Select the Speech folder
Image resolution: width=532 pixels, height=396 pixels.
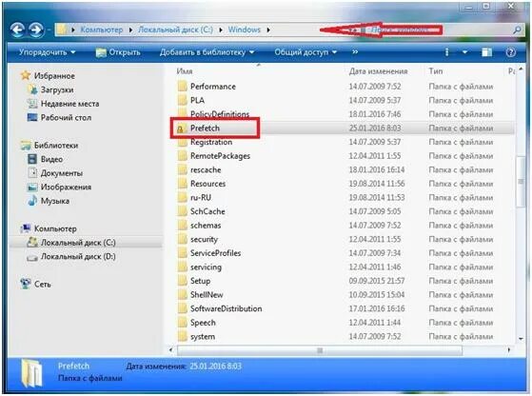pyautogui.click(x=203, y=323)
